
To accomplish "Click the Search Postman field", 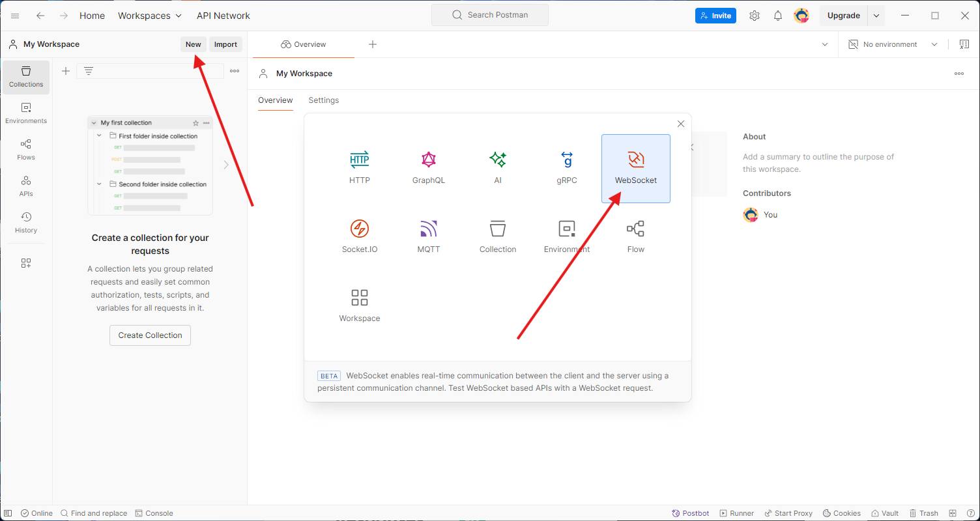I will coord(490,15).
